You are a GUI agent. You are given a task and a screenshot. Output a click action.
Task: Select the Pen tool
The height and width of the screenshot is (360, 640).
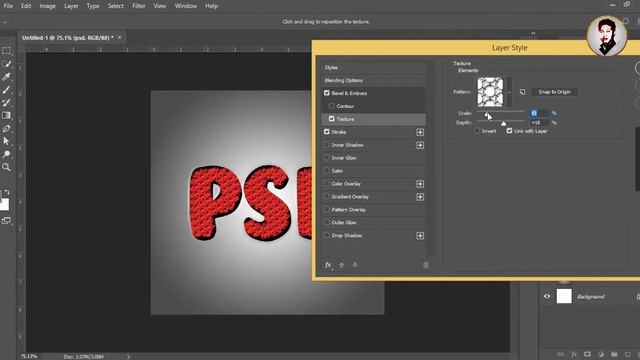[x=6, y=129]
